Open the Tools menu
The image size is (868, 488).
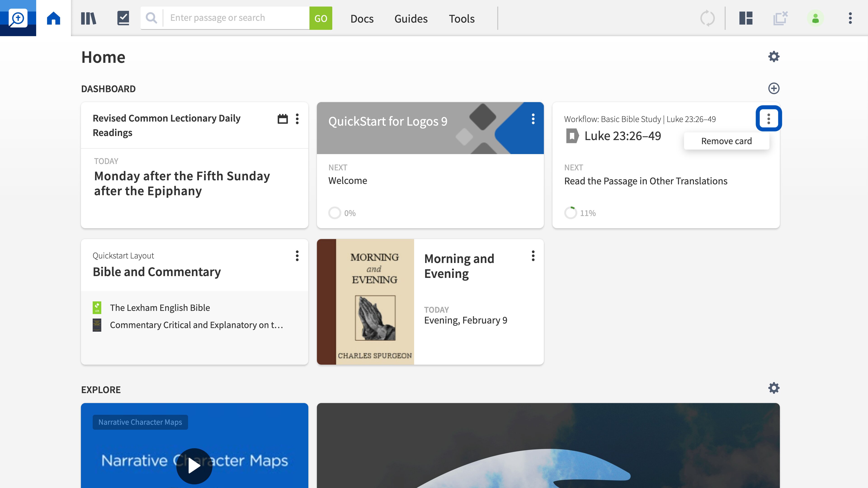point(462,19)
